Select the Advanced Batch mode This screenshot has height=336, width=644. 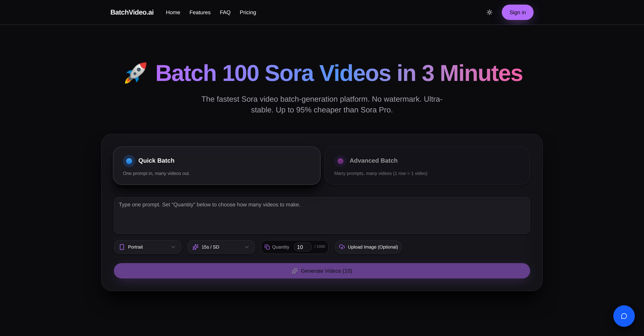(x=427, y=165)
